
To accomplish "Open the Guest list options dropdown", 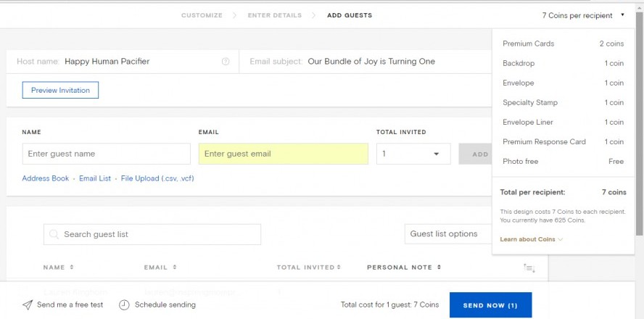I will (x=448, y=234).
